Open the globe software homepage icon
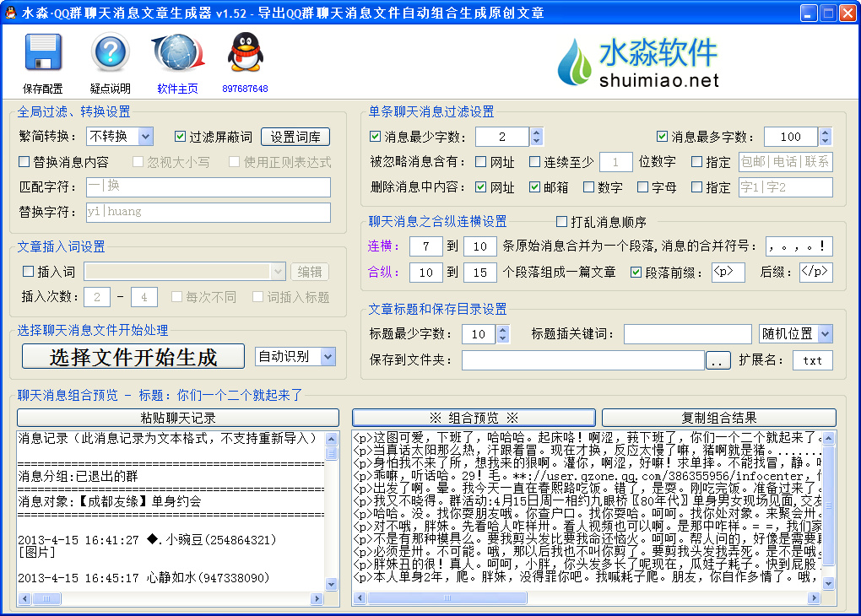The image size is (861, 616). coord(178,52)
